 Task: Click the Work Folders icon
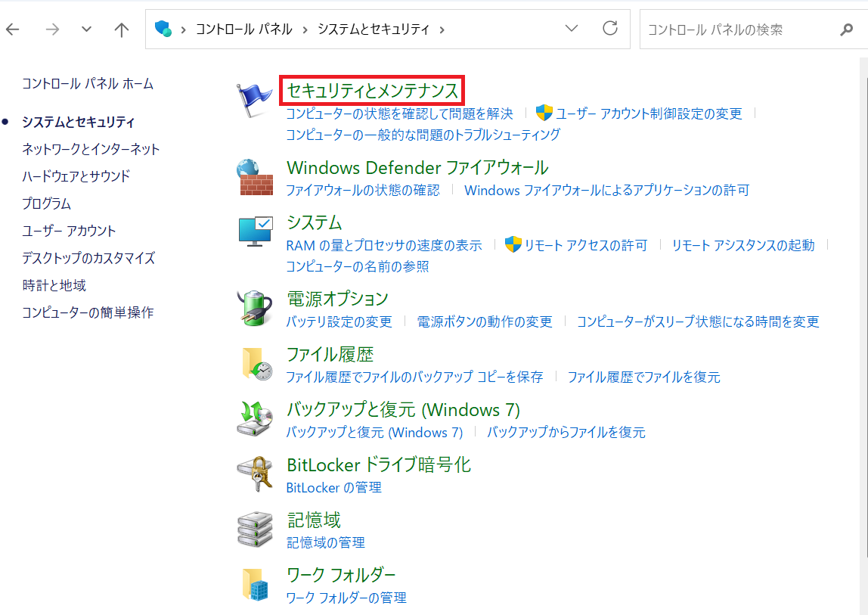(x=255, y=585)
